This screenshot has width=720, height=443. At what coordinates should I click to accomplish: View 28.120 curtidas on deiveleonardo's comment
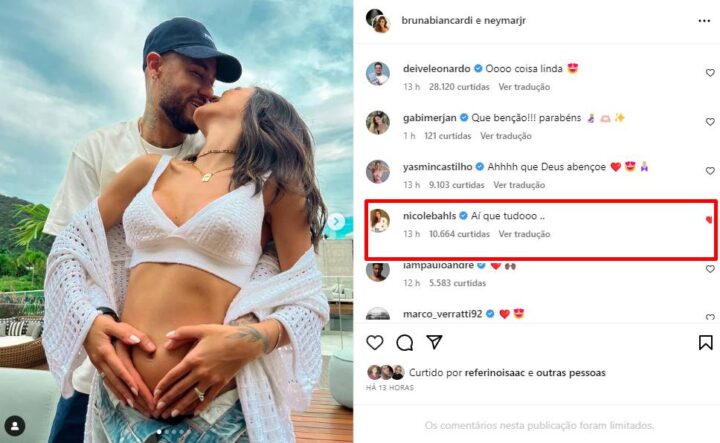coord(432,87)
